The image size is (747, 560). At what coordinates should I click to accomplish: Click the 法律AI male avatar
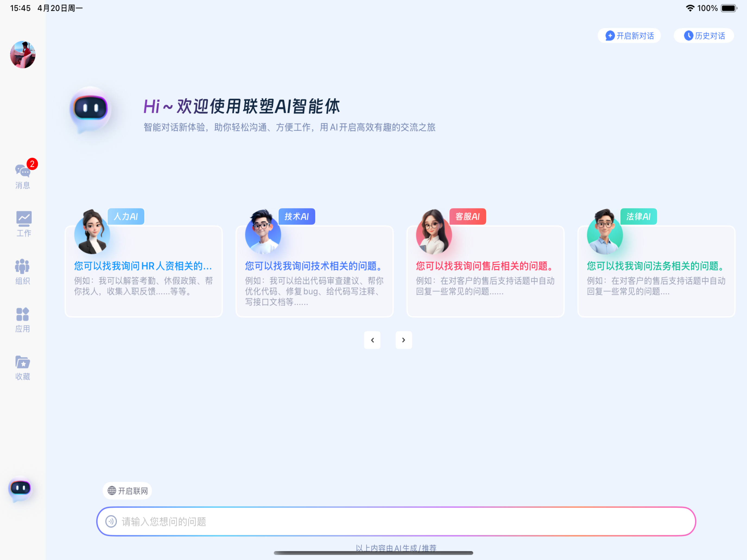point(605,232)
